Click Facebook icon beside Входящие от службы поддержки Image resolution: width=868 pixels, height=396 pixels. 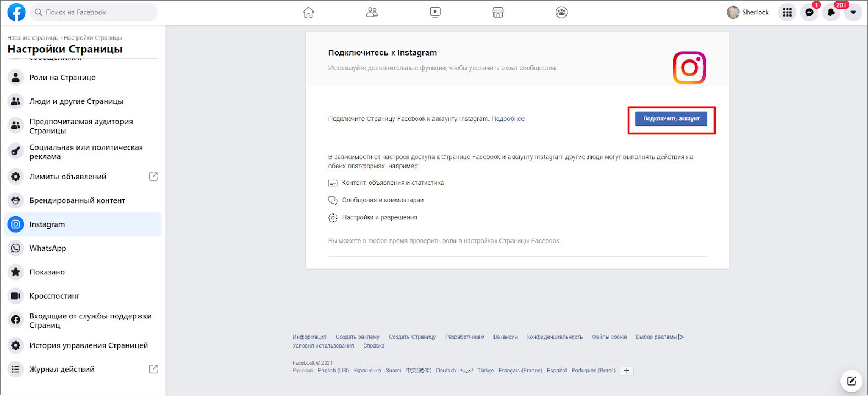point(16,320)
